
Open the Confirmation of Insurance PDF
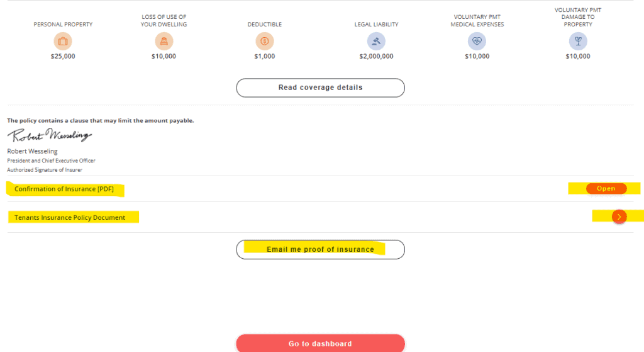(x=606, y=188)
